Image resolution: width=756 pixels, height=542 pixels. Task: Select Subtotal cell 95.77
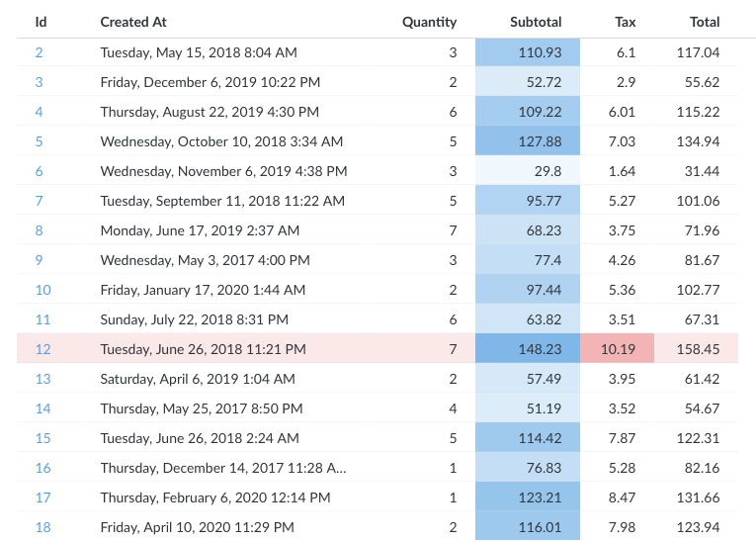pos(528,201)
